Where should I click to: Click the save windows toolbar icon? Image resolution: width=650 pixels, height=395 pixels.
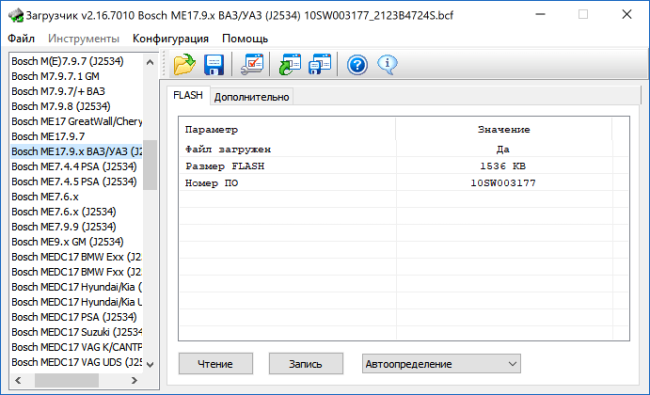pos(320,65)
